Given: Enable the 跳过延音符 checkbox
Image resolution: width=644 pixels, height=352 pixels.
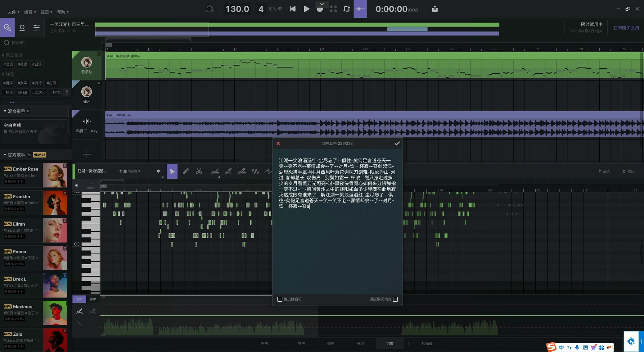Looking at the screenshot, I should [280, 299].
